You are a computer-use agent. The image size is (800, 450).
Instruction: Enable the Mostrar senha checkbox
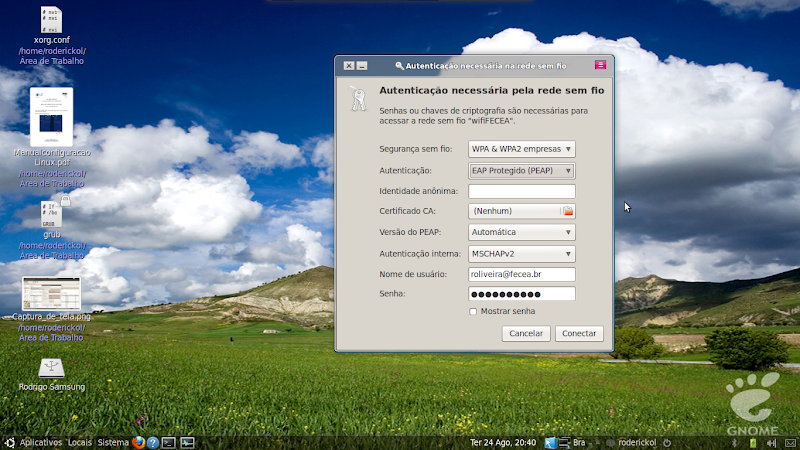pyautogui.click(x=473, y=311)
